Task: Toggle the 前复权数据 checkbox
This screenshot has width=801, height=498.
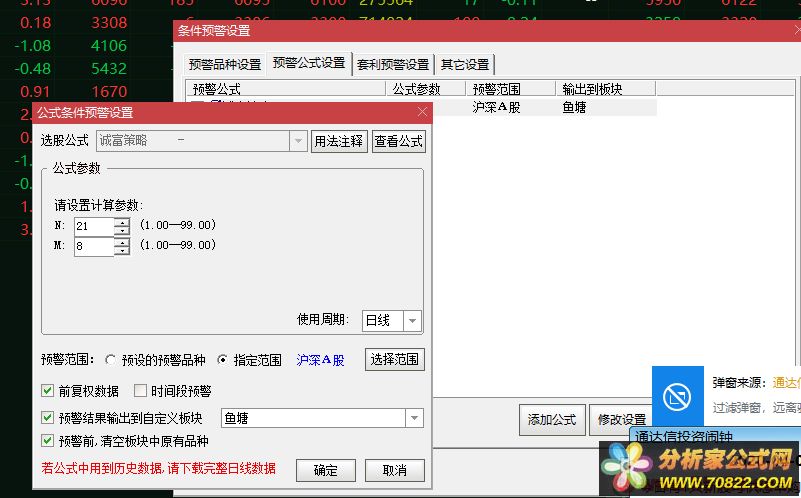Action: 48,391
